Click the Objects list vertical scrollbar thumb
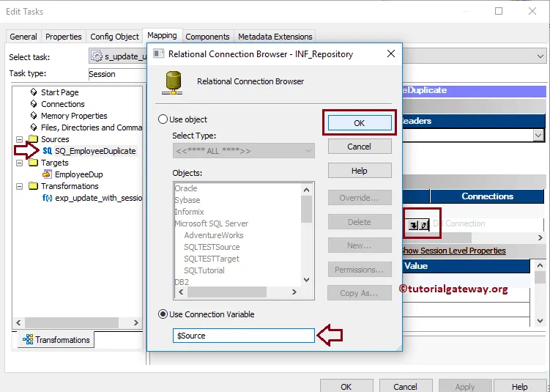 point(306,209)
